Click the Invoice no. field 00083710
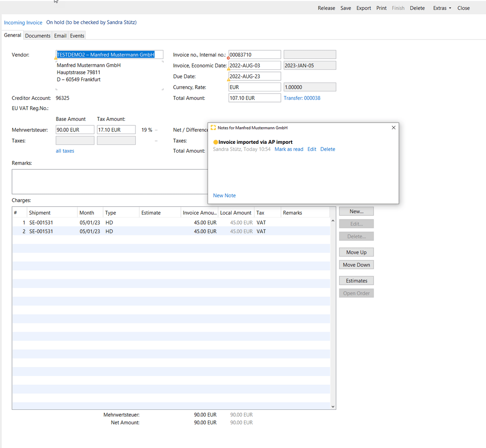Screen dimensions: 486x448 [255, 54]
